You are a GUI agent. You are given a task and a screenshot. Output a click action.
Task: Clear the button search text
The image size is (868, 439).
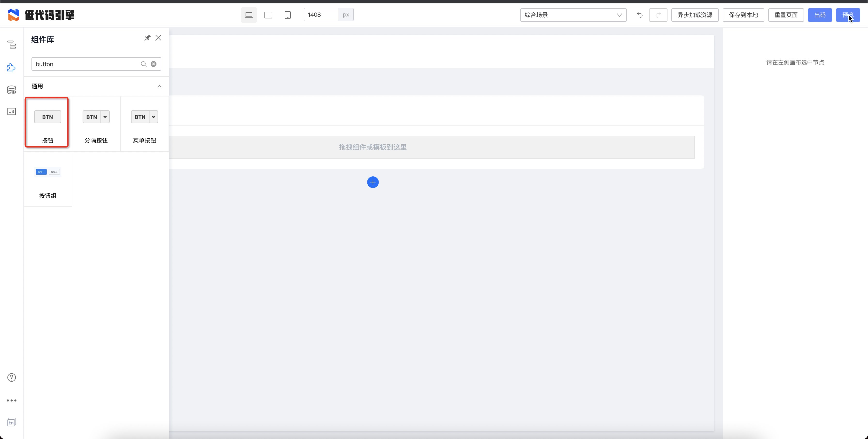click(154, 64)
